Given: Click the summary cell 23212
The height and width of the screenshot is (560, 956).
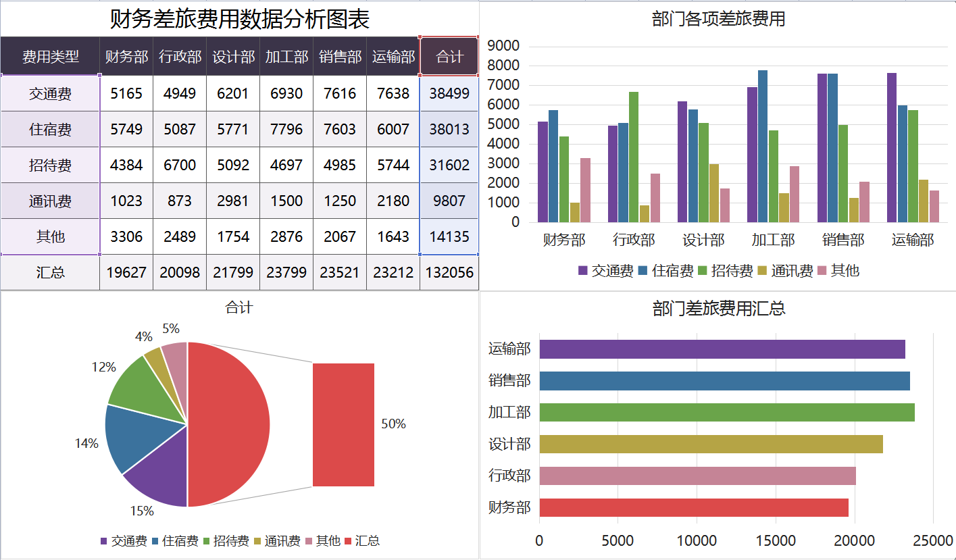Looking at the screenshot, I should [x=393, y=273].
